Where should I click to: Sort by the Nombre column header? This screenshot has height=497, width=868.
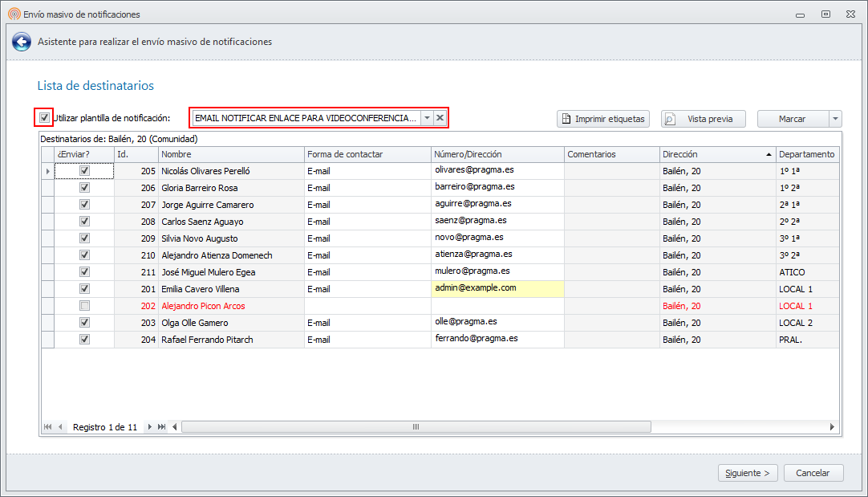tap(231, 154)
